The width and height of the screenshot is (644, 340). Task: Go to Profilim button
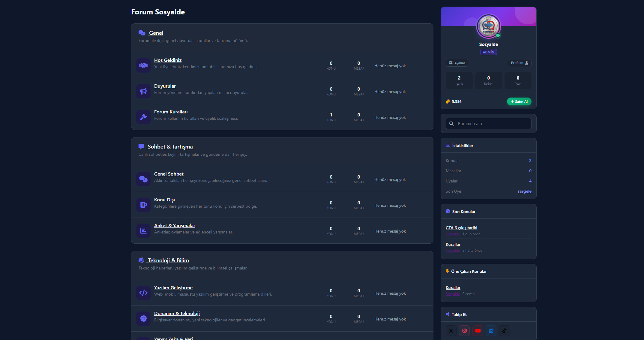pos(520,63)
